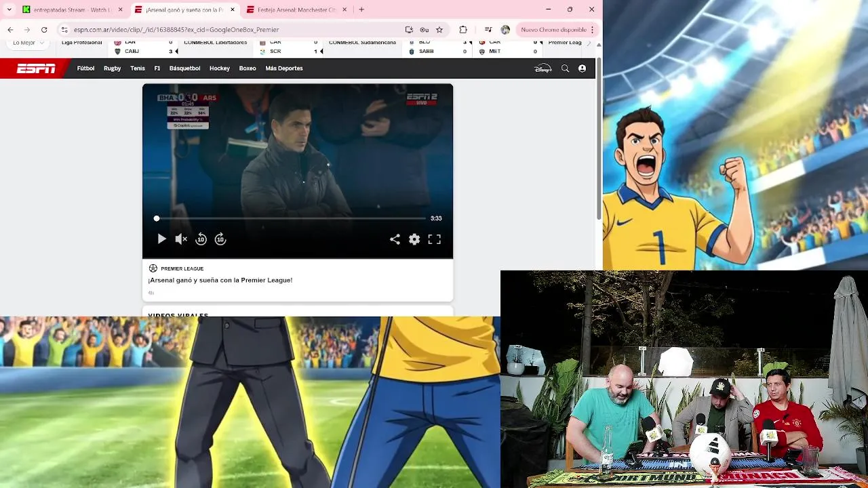This screenshot has height=488, width=868.
Task: Click Nuevo Chrome disponible update button
Action: [x=553, y=30]
